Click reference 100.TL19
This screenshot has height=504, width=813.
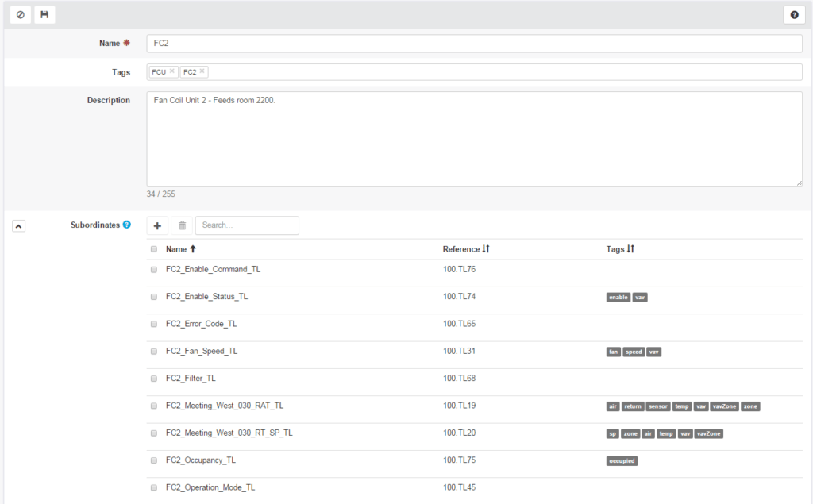460,406
